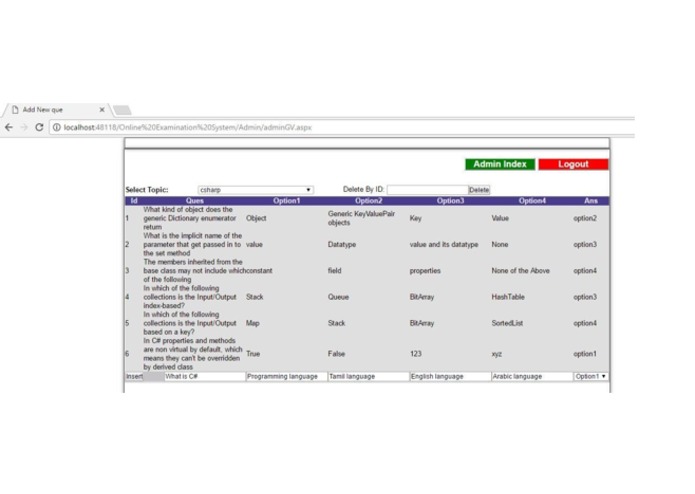The image size is (695, 494).
Task: Click the Generic KeyValuePair objects cell
Action: coord(361,218)
